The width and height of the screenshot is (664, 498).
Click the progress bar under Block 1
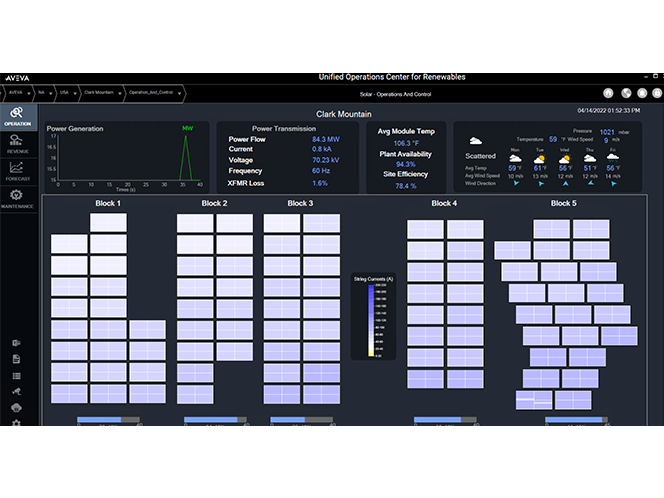click(107, 420)
